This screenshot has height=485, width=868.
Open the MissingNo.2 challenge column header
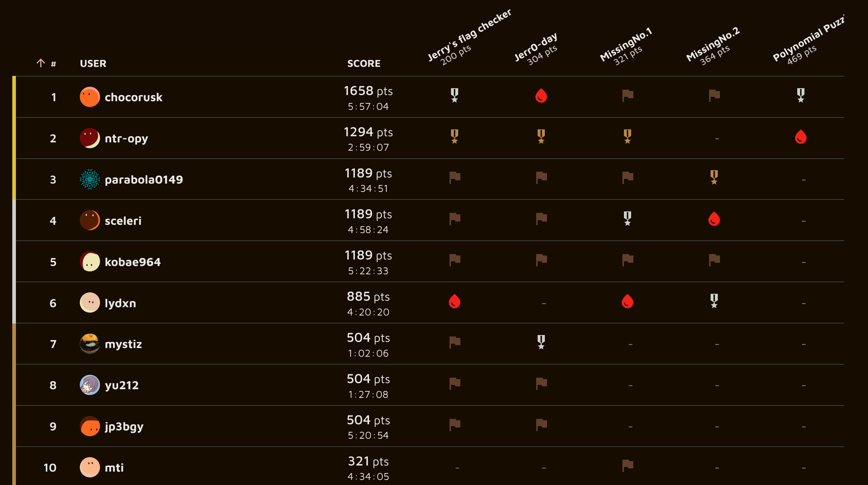pyautogui.click(x=713, y=46)
